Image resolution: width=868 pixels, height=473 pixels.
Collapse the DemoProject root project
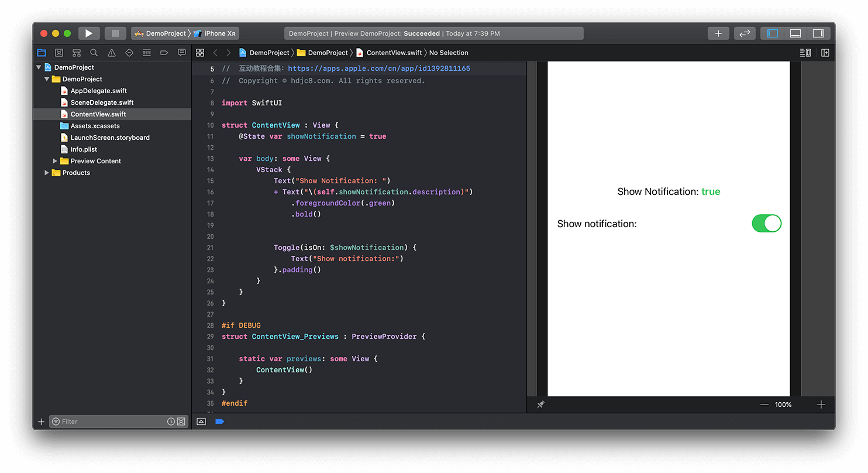pyautogui.click(x=39, y=67)
